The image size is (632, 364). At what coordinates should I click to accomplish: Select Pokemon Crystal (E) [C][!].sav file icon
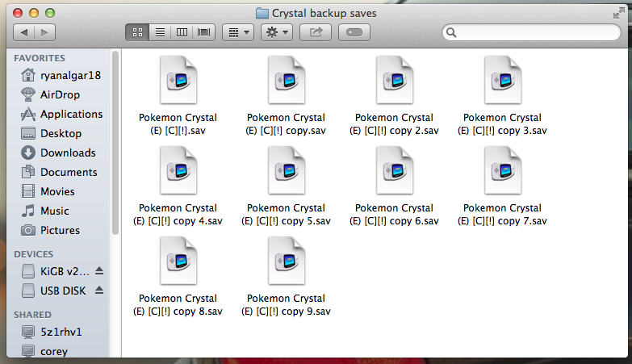(178, 80)
